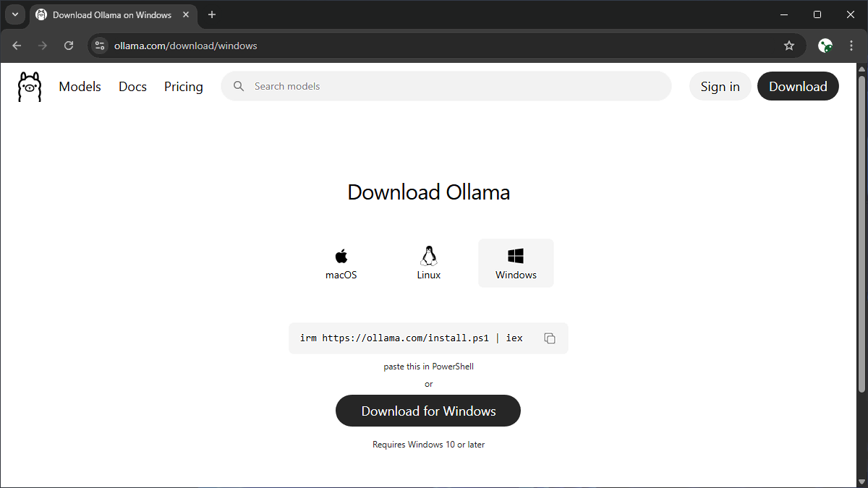Minimize the browser window

(x=784, y=14)
